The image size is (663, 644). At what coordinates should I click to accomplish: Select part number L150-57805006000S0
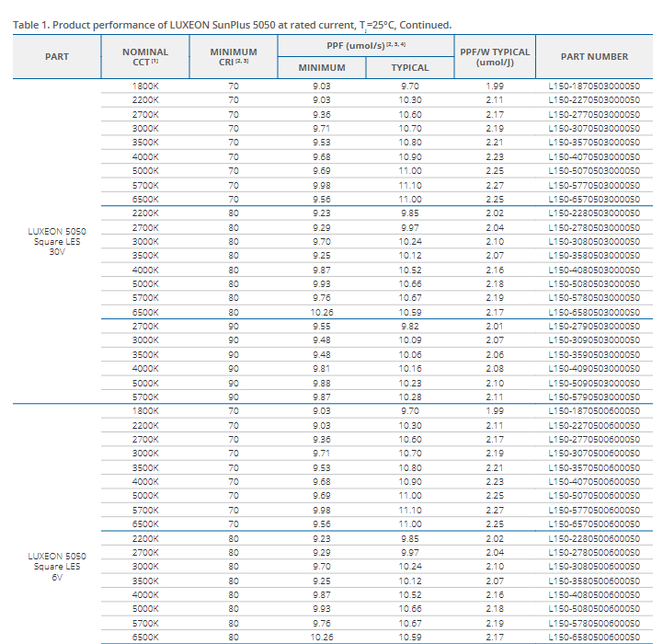tap(594, 623)
